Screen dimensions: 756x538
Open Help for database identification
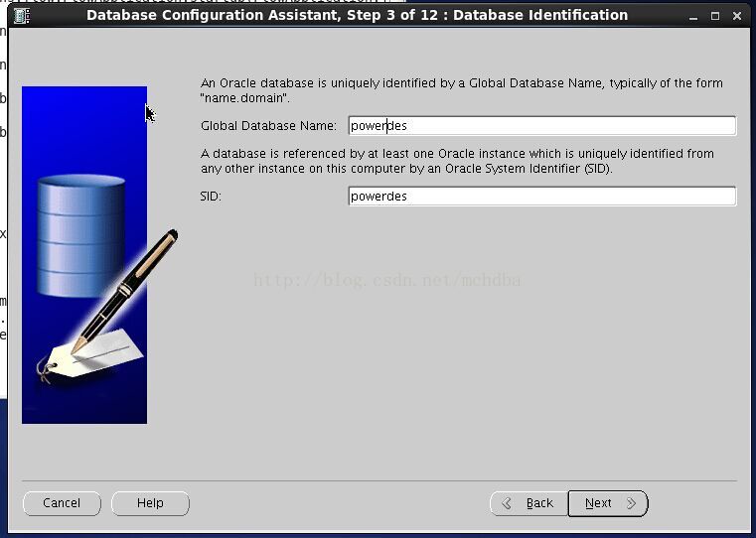[150, 503]
